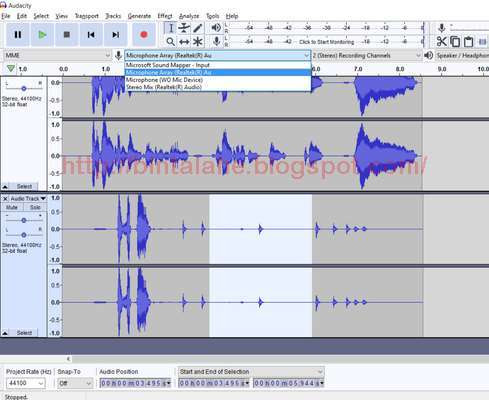Open the Analyze menu
The height and width of the screenshot is (400, 489).
point(189,16)
